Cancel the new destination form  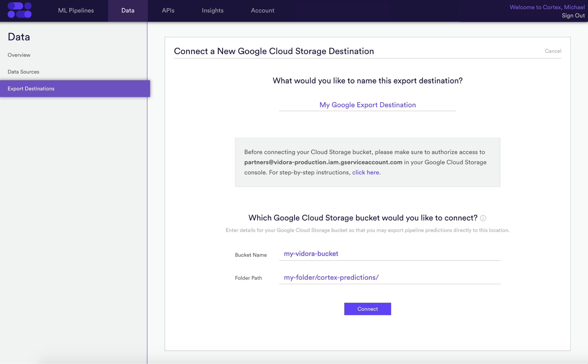(553, 51)
